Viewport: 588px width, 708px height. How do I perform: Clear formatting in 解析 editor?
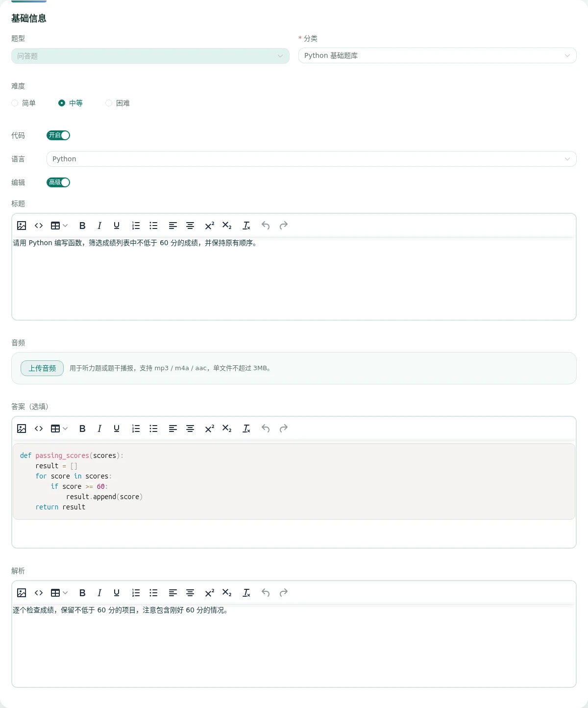pos(246,593)
